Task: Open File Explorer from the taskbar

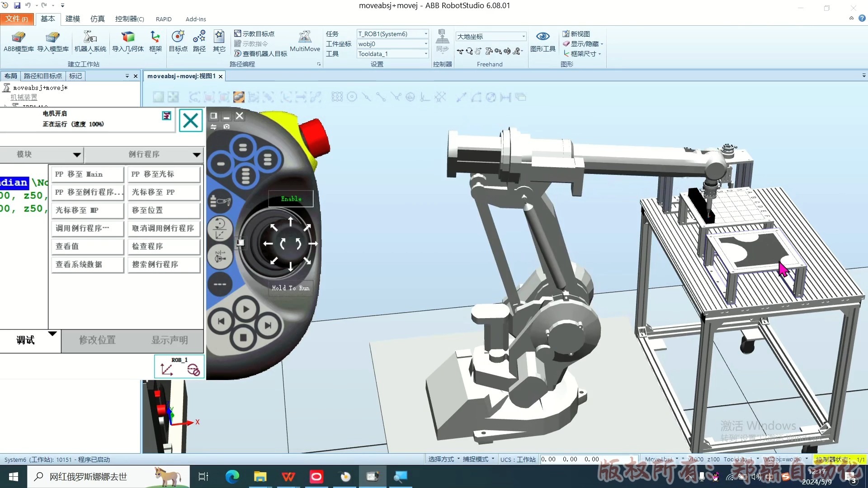Action: pos(260,477)
